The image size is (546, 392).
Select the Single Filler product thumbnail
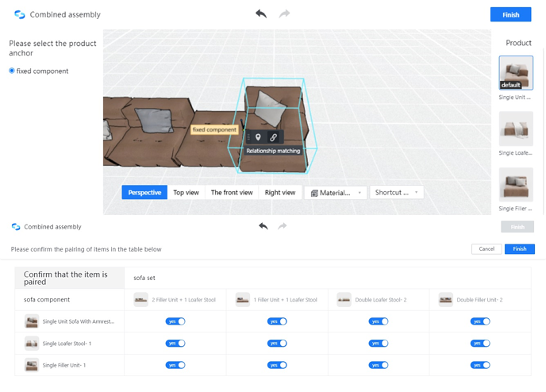pos(516,185)
